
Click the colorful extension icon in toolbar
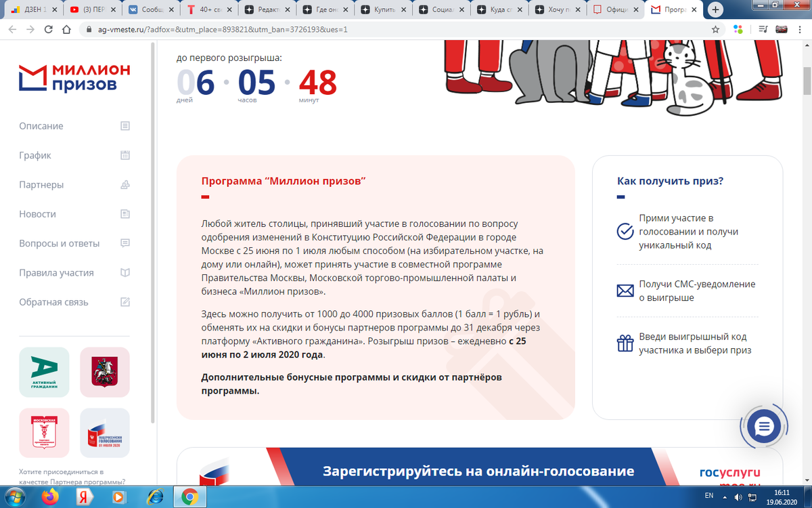click(738, 30)
